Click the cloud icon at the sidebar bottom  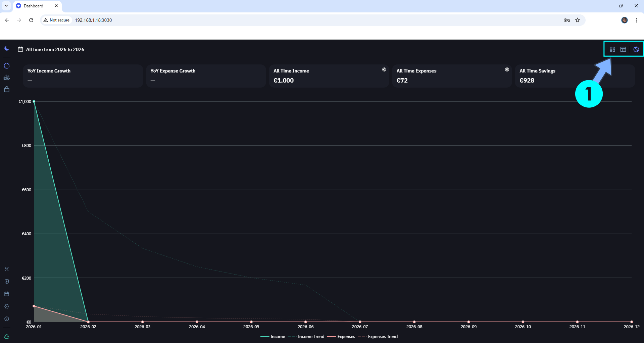coord(7,337)
